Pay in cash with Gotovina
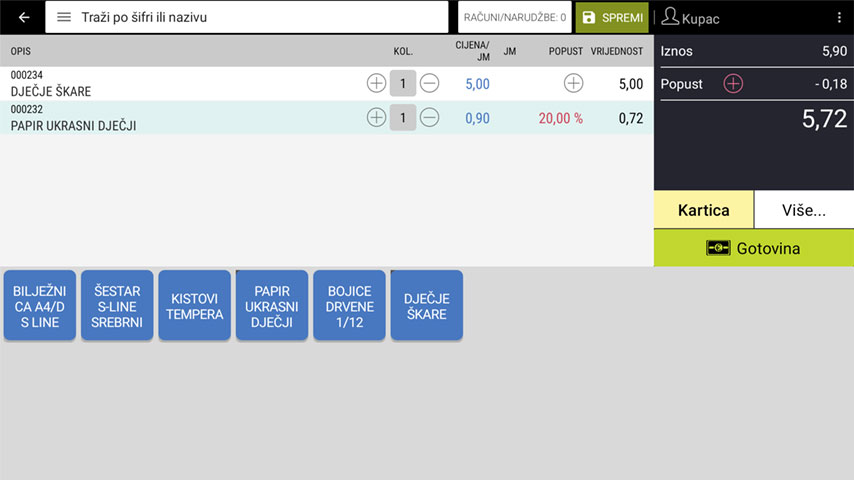The image size is (854, 480). point(754,248)
